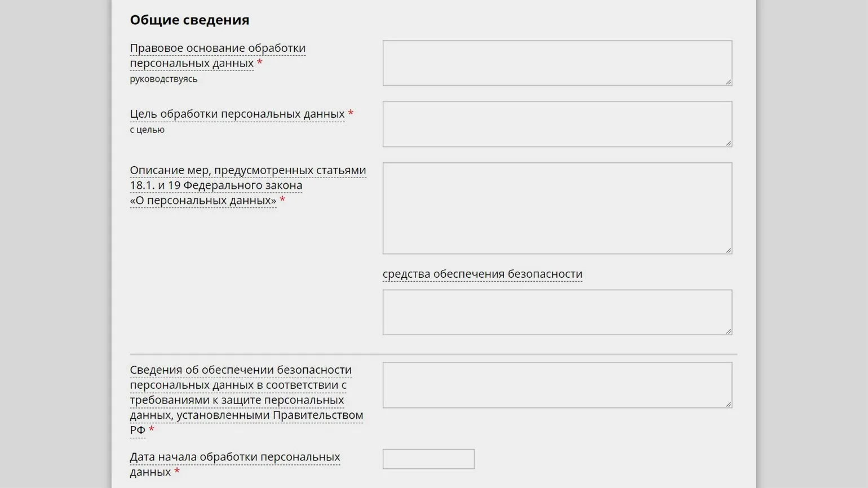Screen dimensions: 868x488
Task: Click the security compliance information text area
Action: [557, 385]
